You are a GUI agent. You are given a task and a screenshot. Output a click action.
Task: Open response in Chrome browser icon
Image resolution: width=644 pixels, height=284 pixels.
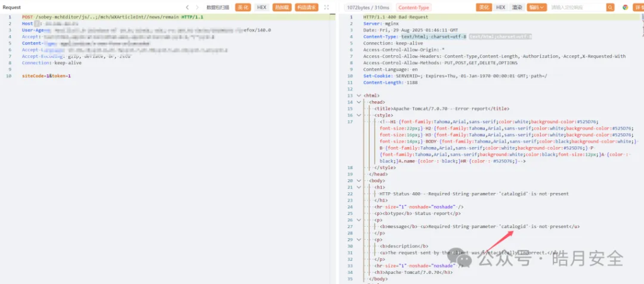(x=625, y=8)
